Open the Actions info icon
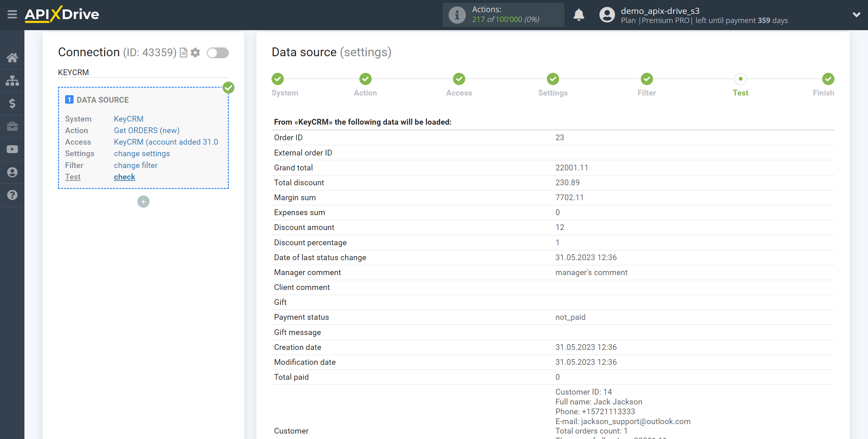The width and height of the screenshot is (868, 439). pos(457,15)
